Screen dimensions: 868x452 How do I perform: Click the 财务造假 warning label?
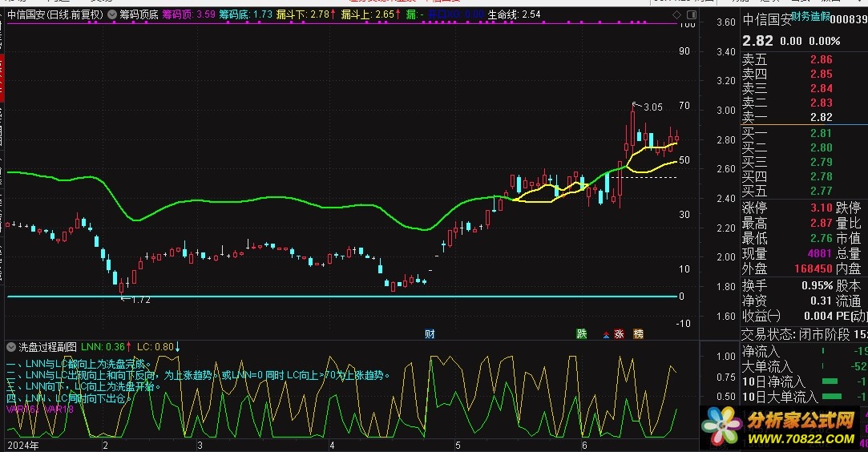(x=809, y=17)
